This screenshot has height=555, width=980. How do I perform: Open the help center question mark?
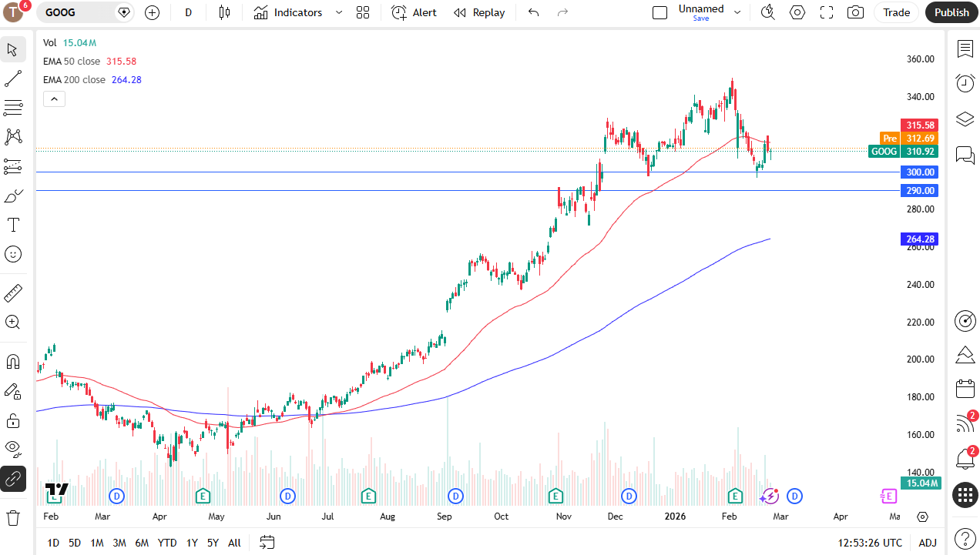point(965,538)
